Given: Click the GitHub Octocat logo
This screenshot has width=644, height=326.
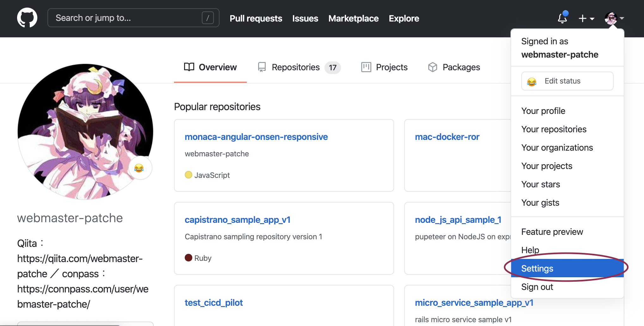Looking at the screenshot, I should 27,18.
